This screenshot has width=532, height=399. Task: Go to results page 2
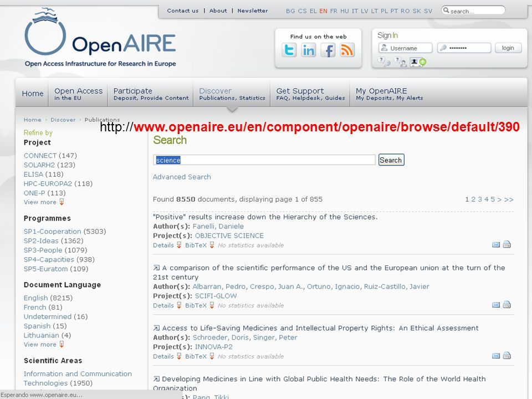click(x=473, y=199)
